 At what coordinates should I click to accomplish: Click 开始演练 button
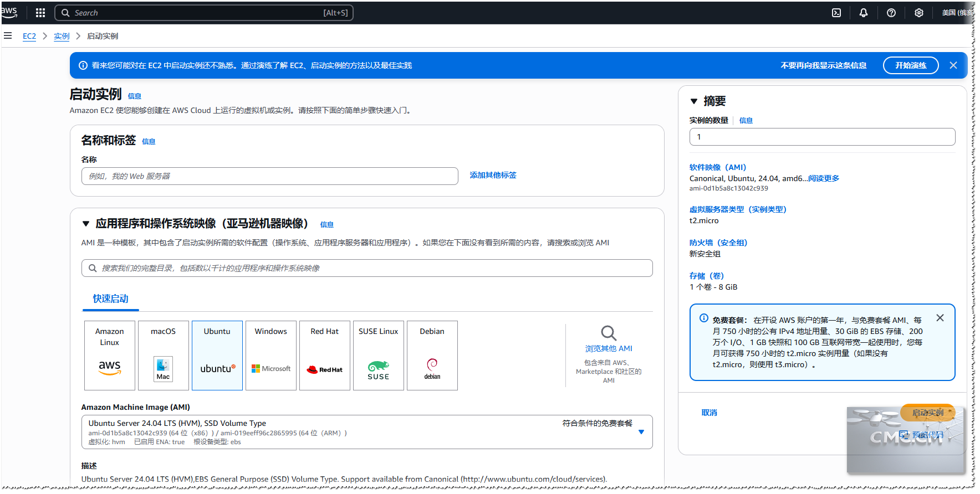pyautogui.click(x=911, y=65)
